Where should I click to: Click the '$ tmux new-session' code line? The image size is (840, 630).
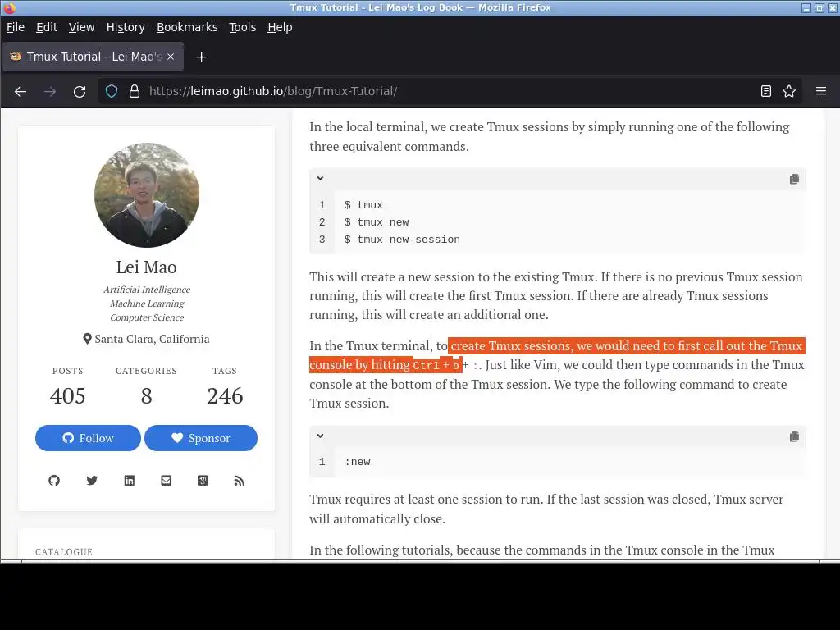pyautogui.click(x=402, y=240)
